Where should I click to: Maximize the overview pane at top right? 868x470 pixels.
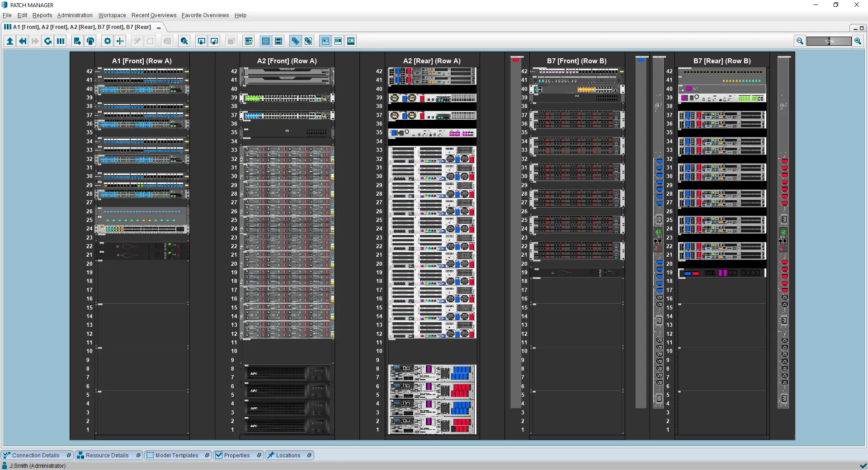coord(862,28)
